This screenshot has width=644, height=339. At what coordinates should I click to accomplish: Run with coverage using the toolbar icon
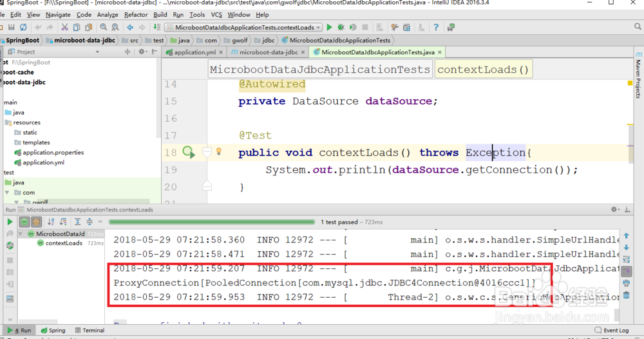click(353, 28)
